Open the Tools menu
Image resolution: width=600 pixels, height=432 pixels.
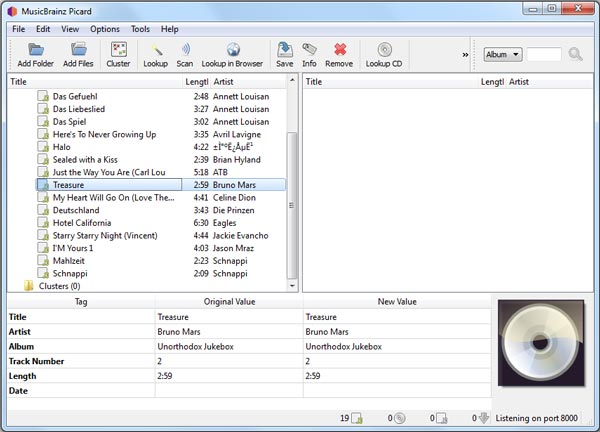pyautogui.click(x=140, y=29)
